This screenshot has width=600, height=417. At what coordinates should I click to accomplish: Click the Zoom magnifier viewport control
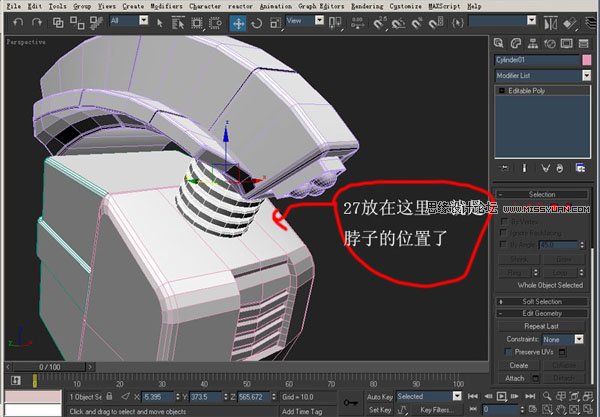[547, 396]
